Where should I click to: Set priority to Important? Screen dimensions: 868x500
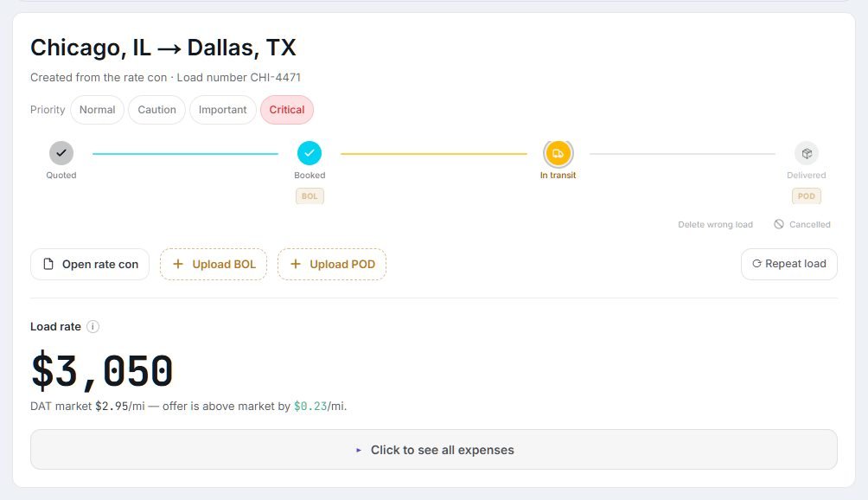[222, 110]
